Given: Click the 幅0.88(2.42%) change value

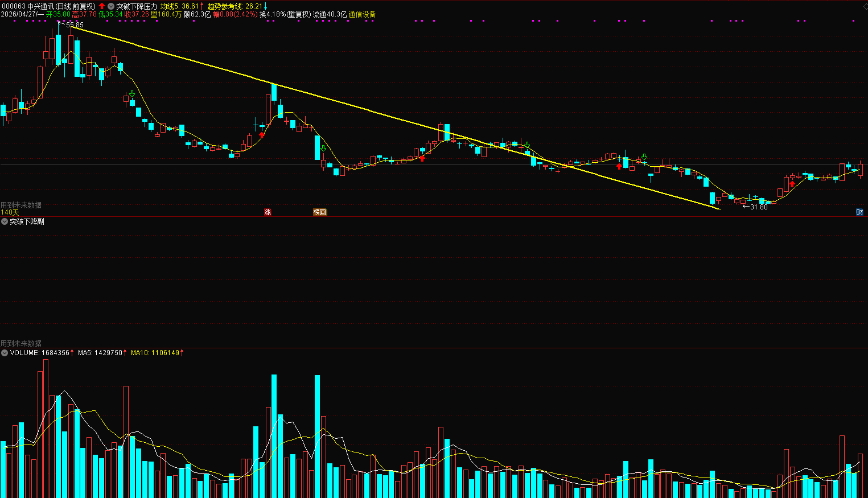Looking at the screenshot, I should click(235, 14).
